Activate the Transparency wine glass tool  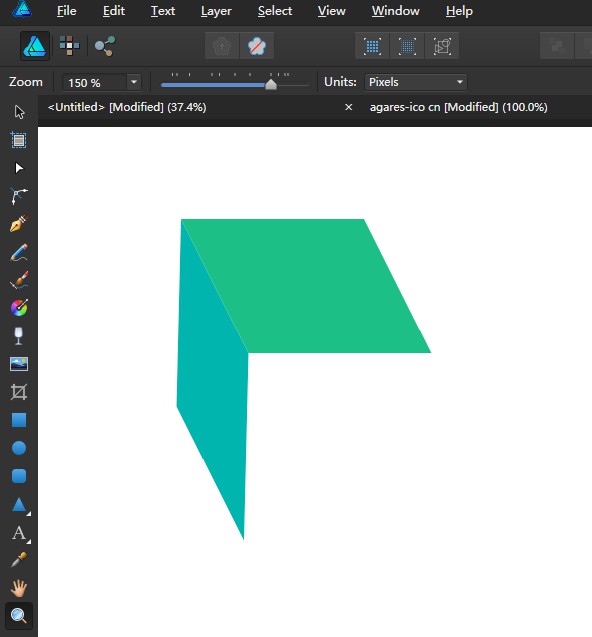click(19, 336)
